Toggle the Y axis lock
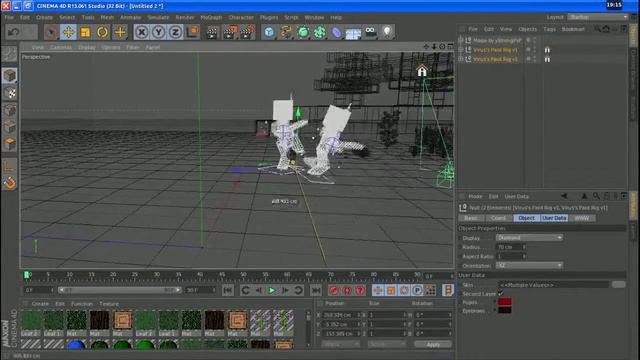This screenshot has width=640, height=360. [159, 32]
